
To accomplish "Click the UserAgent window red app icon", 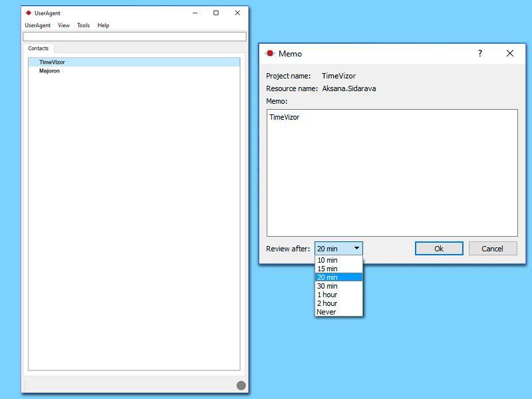I will click(29, 13).
